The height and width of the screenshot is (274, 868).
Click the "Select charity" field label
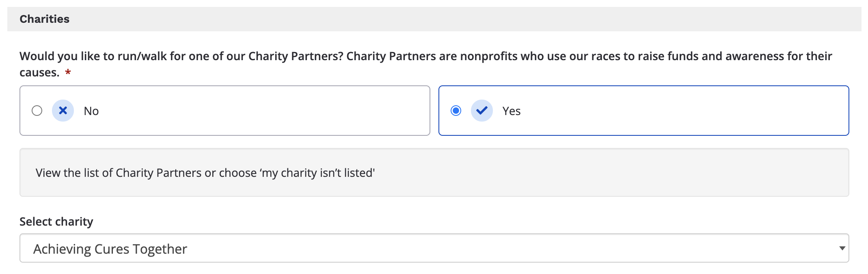click(56, 222)
